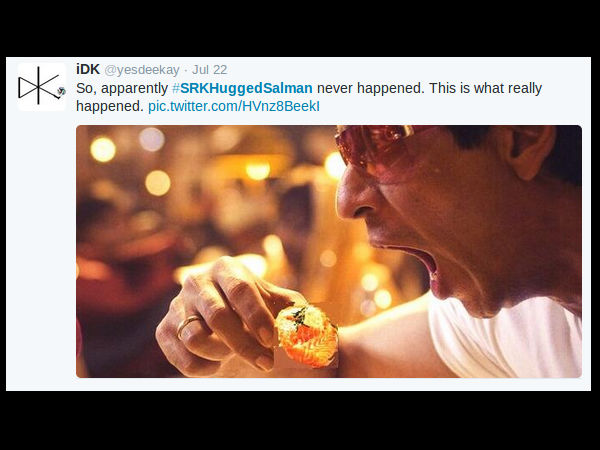Click the red sunglasses in the photo
600x450 pixels.
(x=380, y=148)
